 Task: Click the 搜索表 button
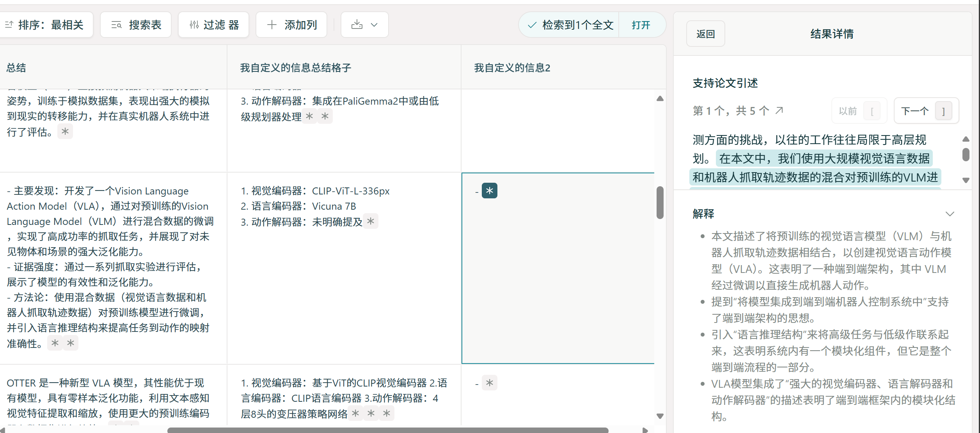pyautogui.click(x=136, y=25)
